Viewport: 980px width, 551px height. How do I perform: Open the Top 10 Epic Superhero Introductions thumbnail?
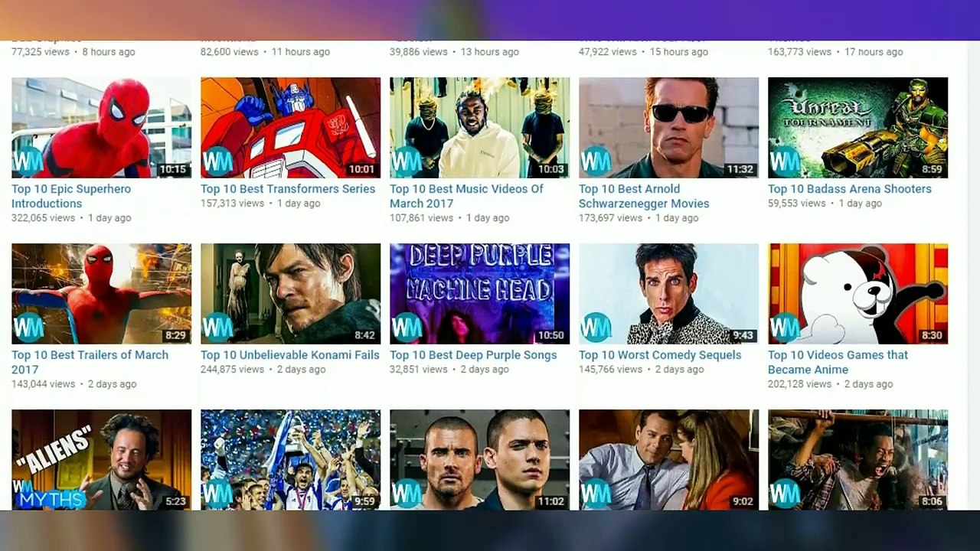[101, 128]
